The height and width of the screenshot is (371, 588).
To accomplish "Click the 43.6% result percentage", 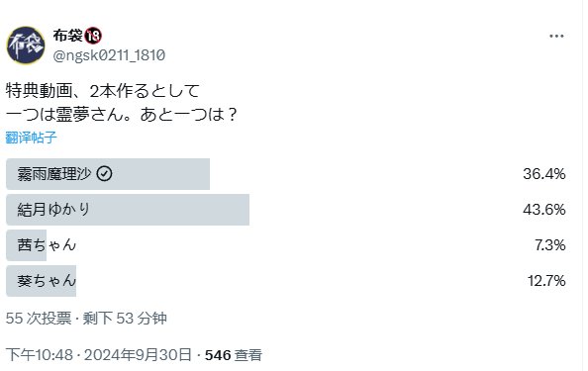I will 544,210.
